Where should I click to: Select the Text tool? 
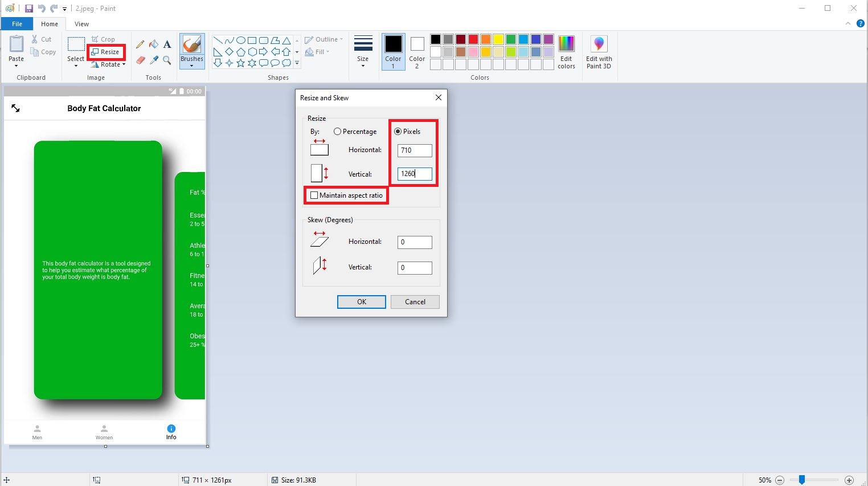pos(167,44)
